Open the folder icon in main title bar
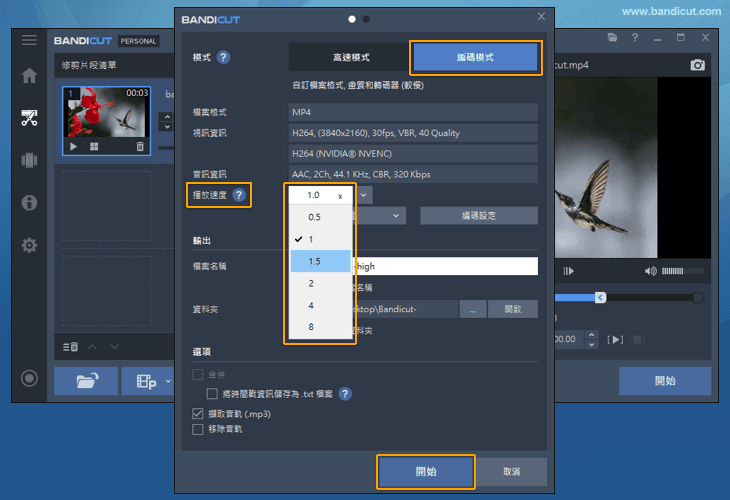 [612, 37]
